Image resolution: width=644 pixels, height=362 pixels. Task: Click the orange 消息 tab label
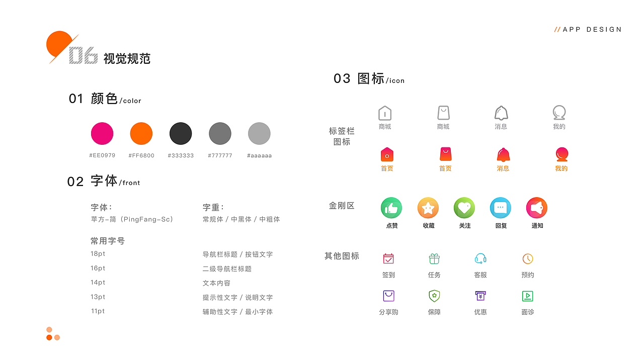[503, 168]
